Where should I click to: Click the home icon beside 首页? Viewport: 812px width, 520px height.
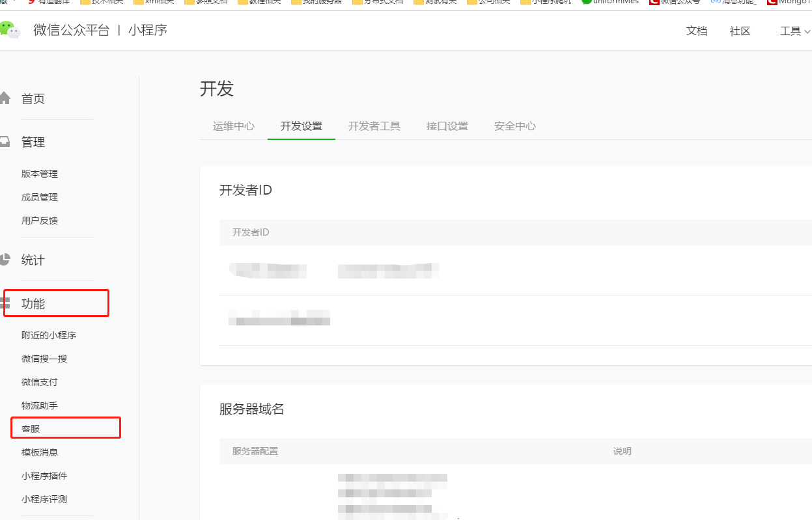click(5, 98)
